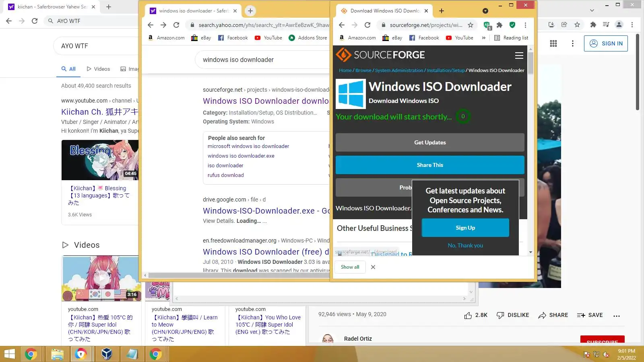Open new tab in SourceForge window

point(442,11)
